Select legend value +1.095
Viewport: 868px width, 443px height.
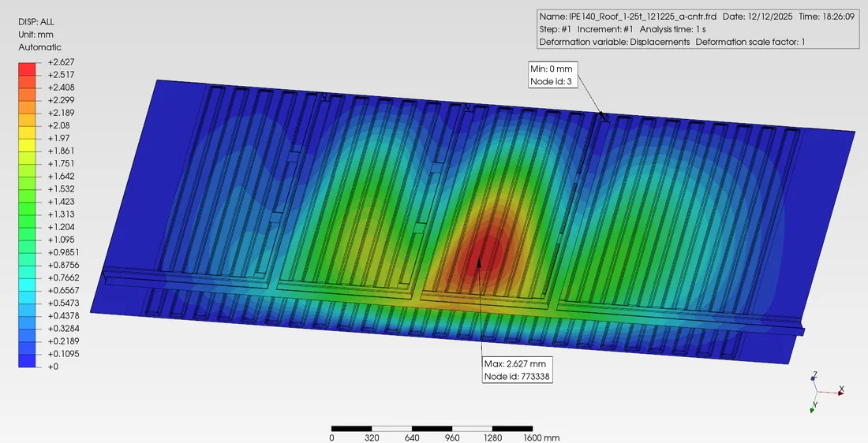[61, 240]
